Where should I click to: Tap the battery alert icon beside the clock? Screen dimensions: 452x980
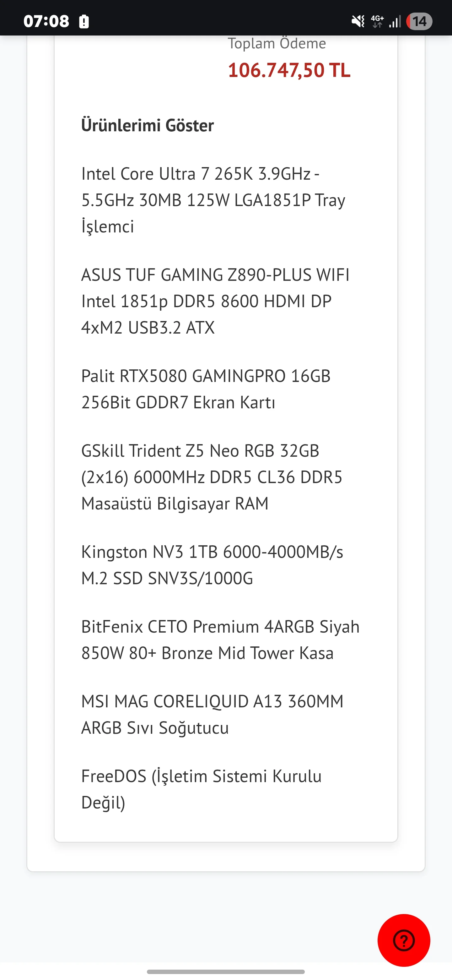pyautogui.click(x=83, y=21)
